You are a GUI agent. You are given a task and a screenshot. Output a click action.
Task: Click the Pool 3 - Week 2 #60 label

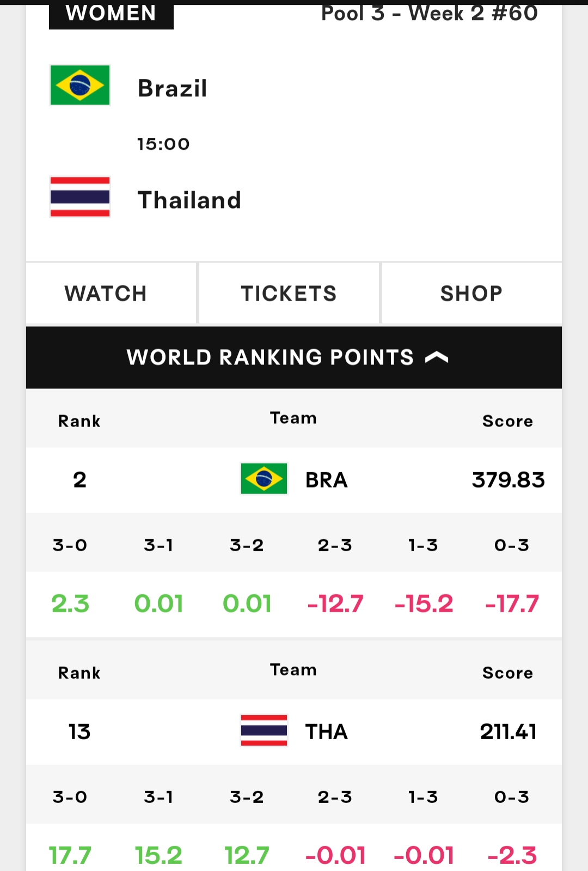(430, 13)
